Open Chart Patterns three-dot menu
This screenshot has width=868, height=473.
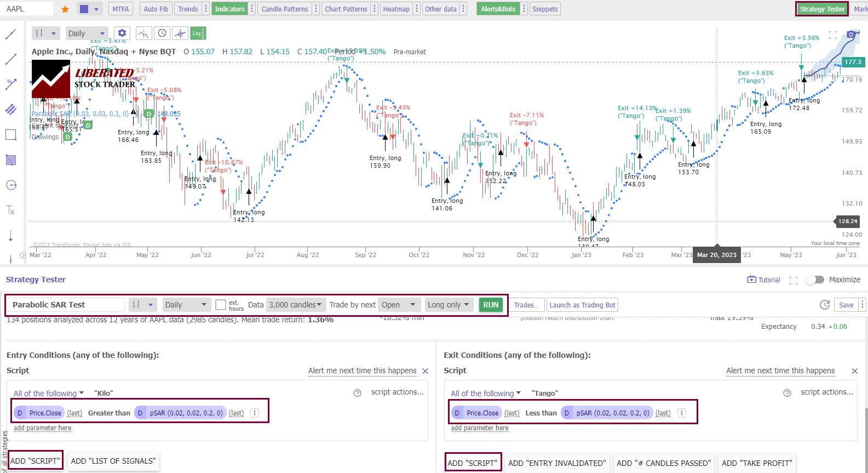pos(375,9)
